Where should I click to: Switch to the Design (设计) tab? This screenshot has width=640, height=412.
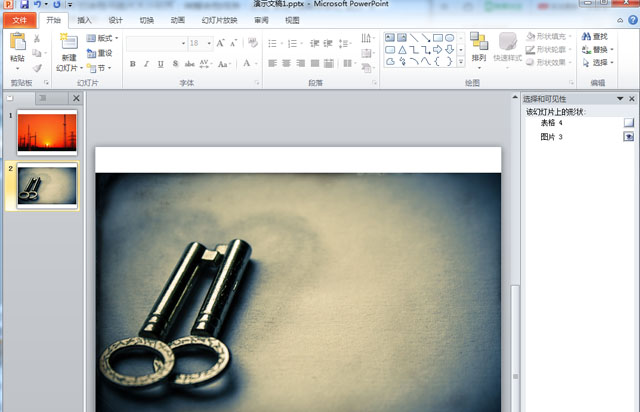(116, 20)
